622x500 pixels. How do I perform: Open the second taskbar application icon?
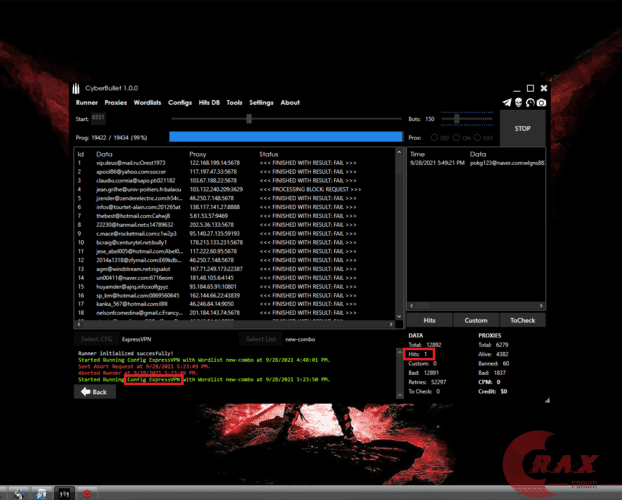(x=41, y=493)
